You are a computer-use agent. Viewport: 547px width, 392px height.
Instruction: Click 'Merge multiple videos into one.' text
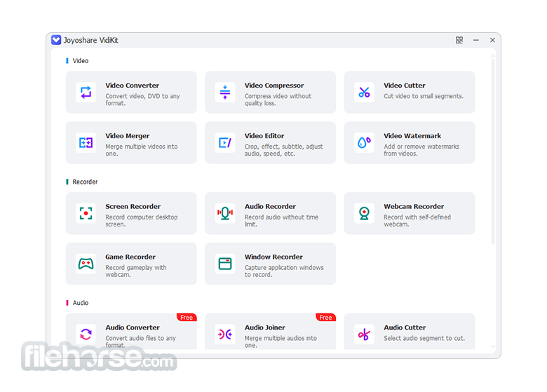pyautogui.click(x=142, y=150)
